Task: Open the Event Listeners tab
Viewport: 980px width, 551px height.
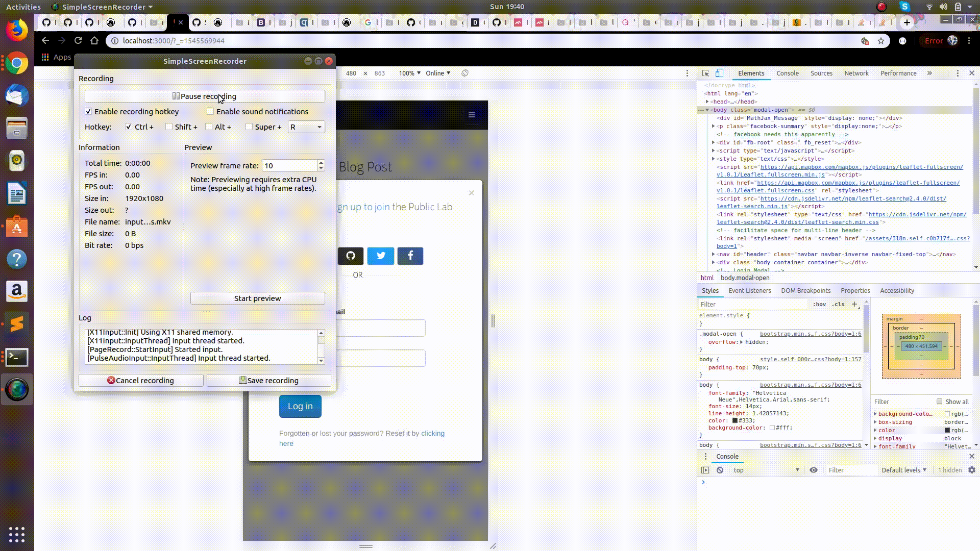Action: pos(749,290)
